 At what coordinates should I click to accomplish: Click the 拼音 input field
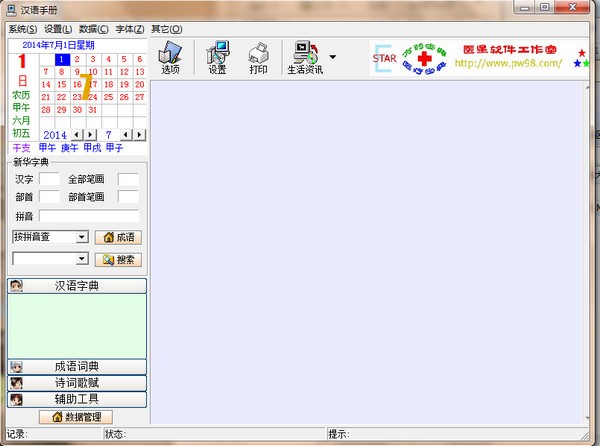click(x=89, y=216)
